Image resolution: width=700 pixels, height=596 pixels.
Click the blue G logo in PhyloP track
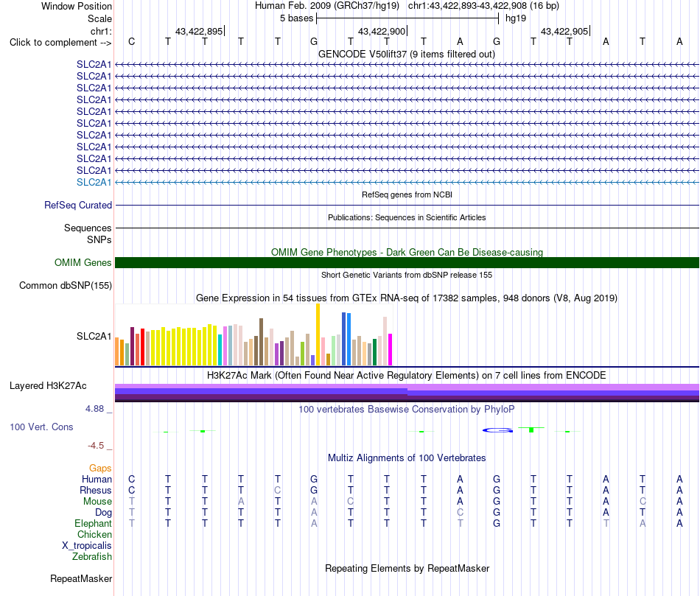click(498, 430)
